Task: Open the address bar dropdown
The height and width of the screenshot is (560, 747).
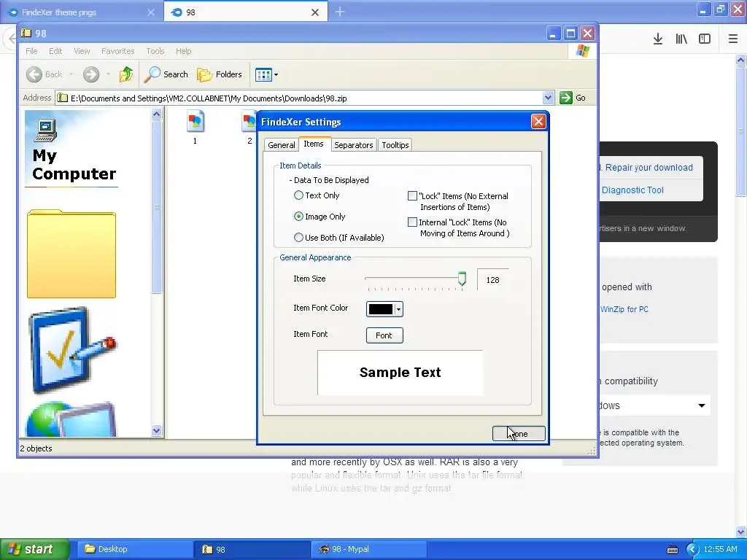Action: tap(548, 98)
